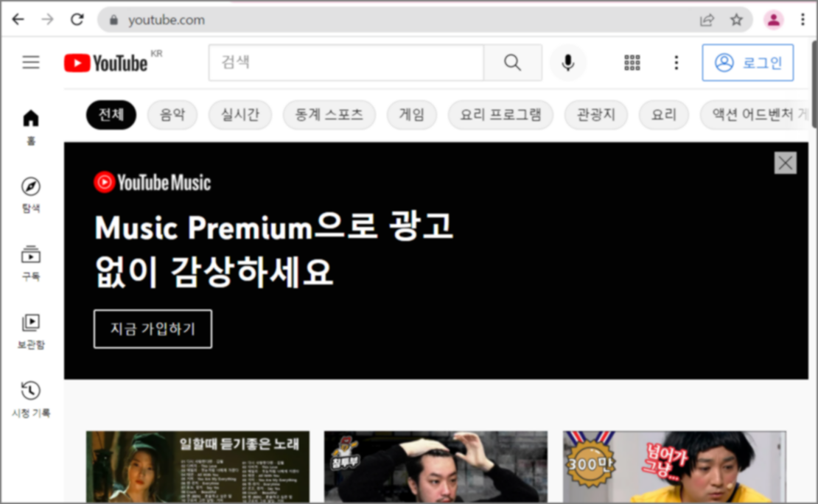Image resolution: width=818 pixels, height=504 pixels.
Task: Click the share page icon in the address bar
Action: (x=707, y=20)
